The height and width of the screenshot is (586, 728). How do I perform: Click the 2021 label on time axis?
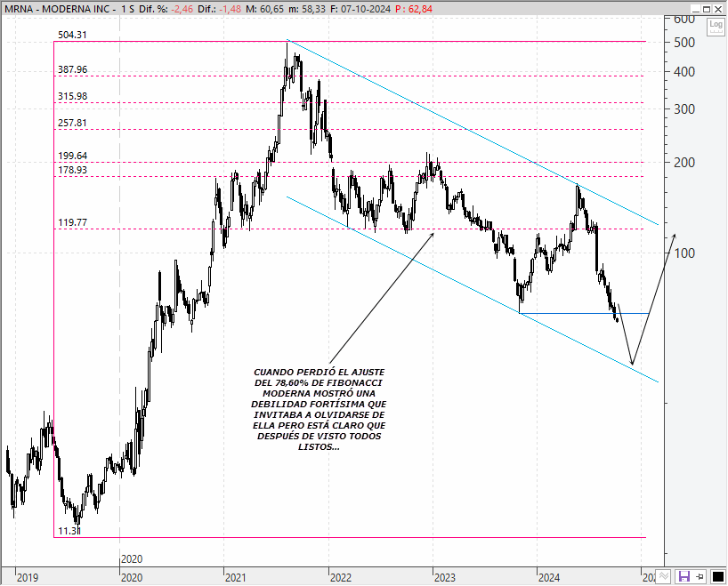[x=236, y=578]
